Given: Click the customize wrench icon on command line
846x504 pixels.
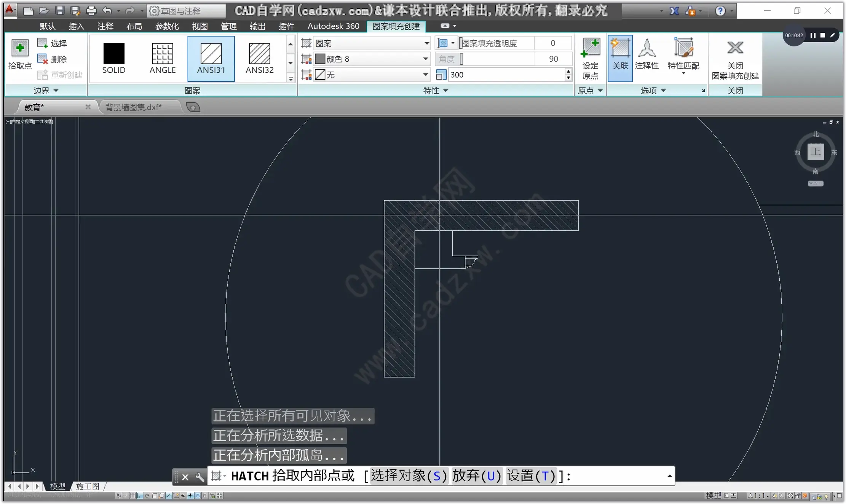Looking at the screenshot, I should point(200,477).
